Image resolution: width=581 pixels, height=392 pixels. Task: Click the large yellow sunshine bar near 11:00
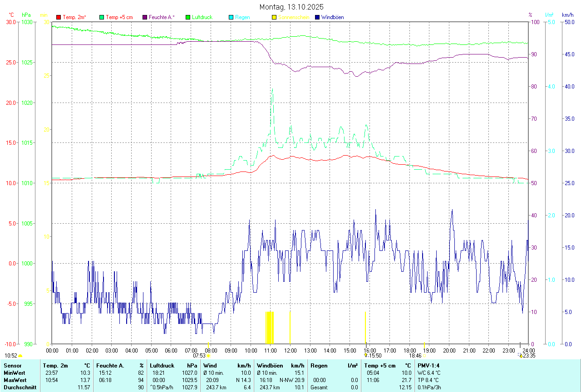[269, 328]
